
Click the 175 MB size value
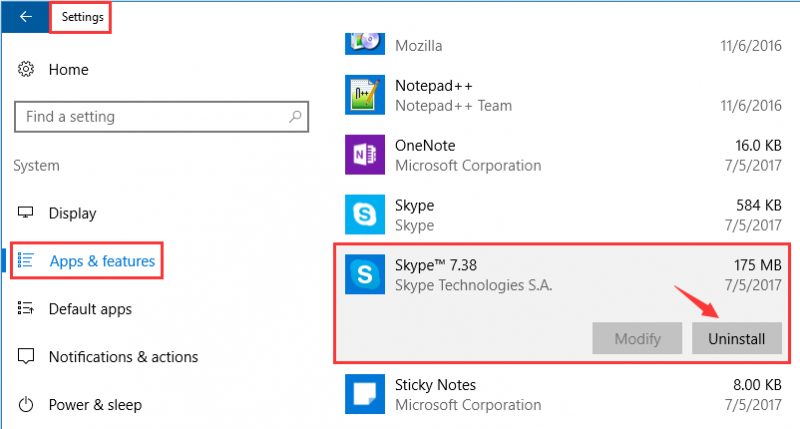point(758,265)
